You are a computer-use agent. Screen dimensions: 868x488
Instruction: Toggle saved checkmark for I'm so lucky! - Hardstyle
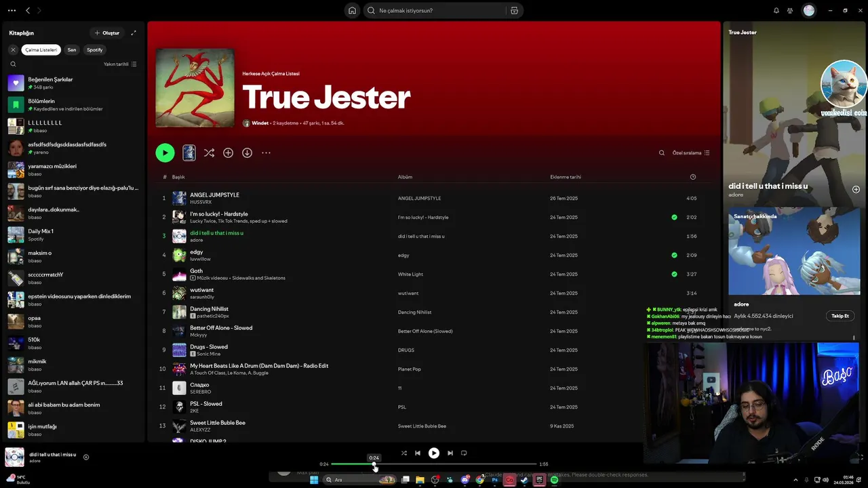pyautogui.click(x=674, y=217)
